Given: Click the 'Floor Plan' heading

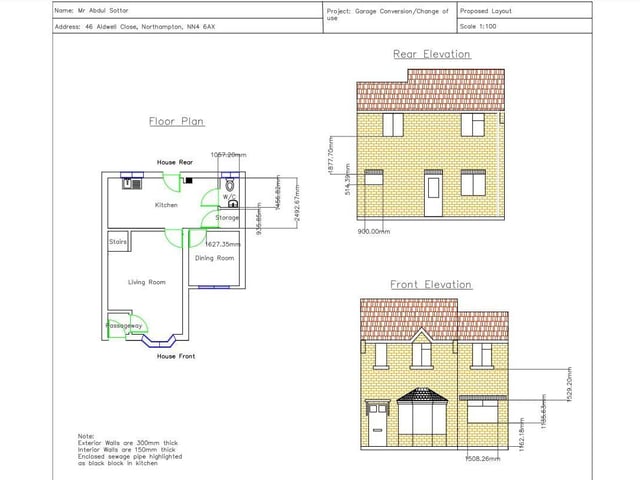Looking at the screenshot, I should pos(176,121).
